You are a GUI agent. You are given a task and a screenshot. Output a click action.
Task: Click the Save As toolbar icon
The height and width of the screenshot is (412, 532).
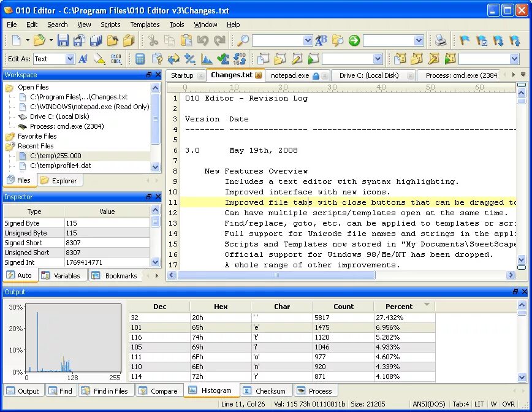click(80, 40)
